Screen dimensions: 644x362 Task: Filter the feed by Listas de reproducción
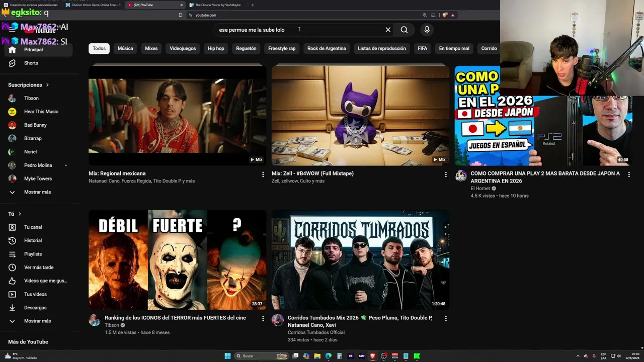coord(382,48)
